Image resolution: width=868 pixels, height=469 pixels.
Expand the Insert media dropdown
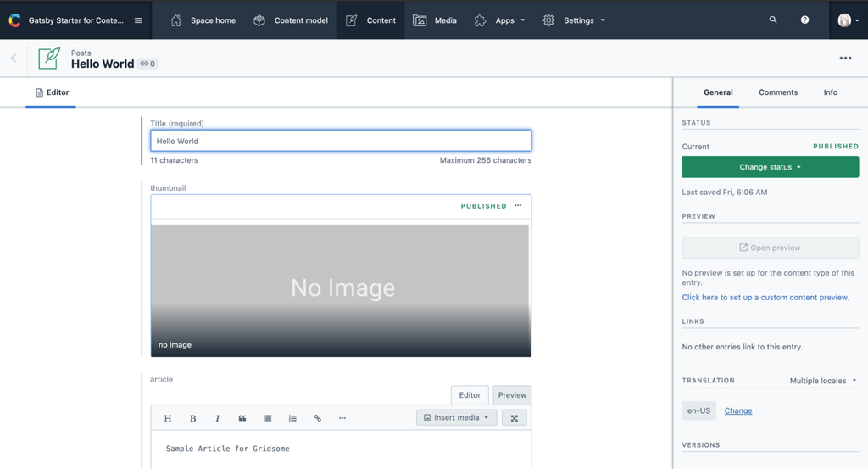pyautogui.click(x=456, y=417)
